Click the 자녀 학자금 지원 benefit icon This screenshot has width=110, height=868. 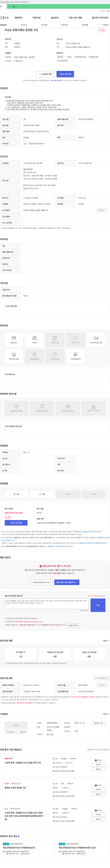96,340
